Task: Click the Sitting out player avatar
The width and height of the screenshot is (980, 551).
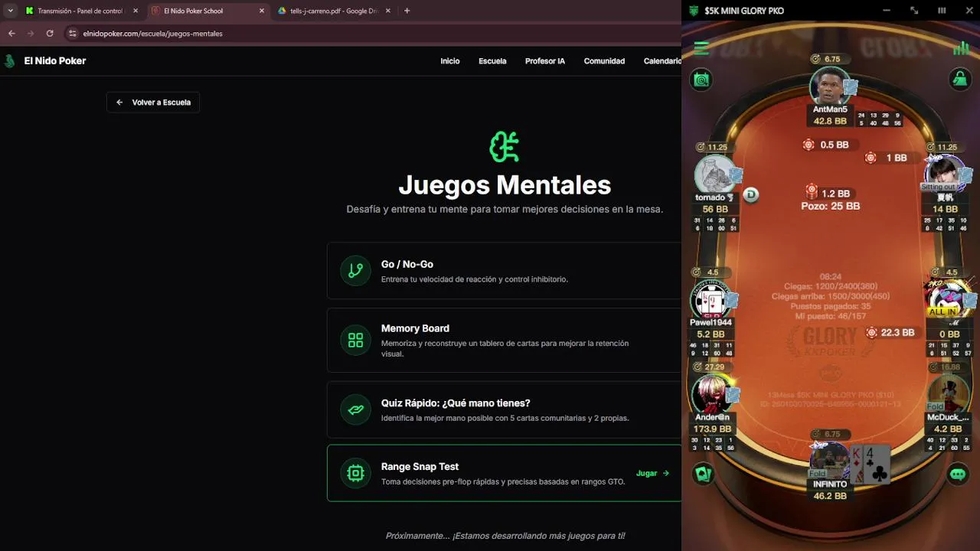Action: coord(945,174)
